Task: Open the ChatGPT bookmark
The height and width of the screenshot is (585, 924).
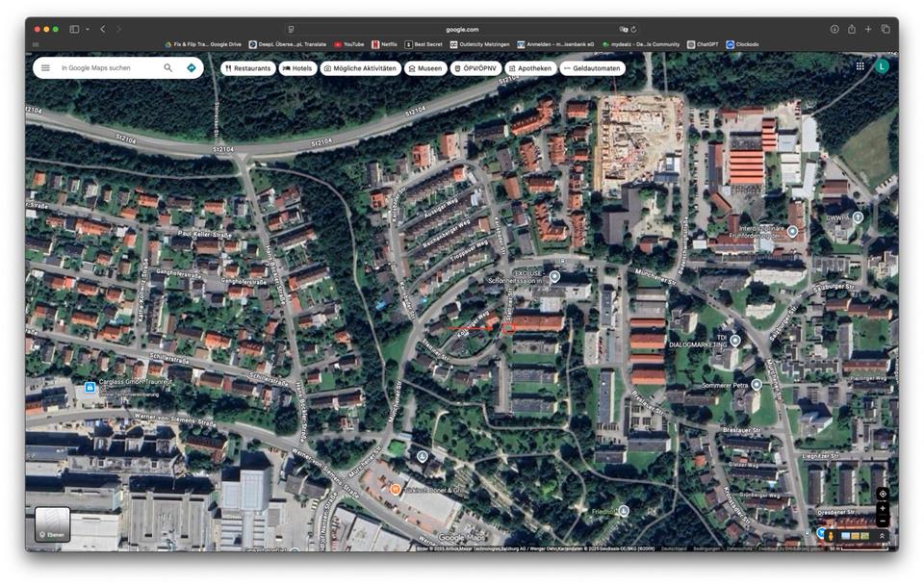Action: pos(702,44)
